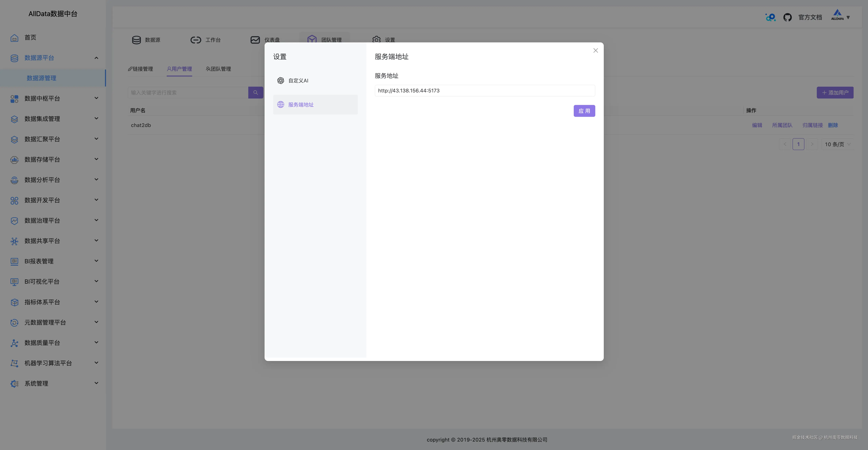The width and height of the screenshot is (868, 450).
Task: Click the 数据质量平台 sidebar icon
Action: point(14,343)
